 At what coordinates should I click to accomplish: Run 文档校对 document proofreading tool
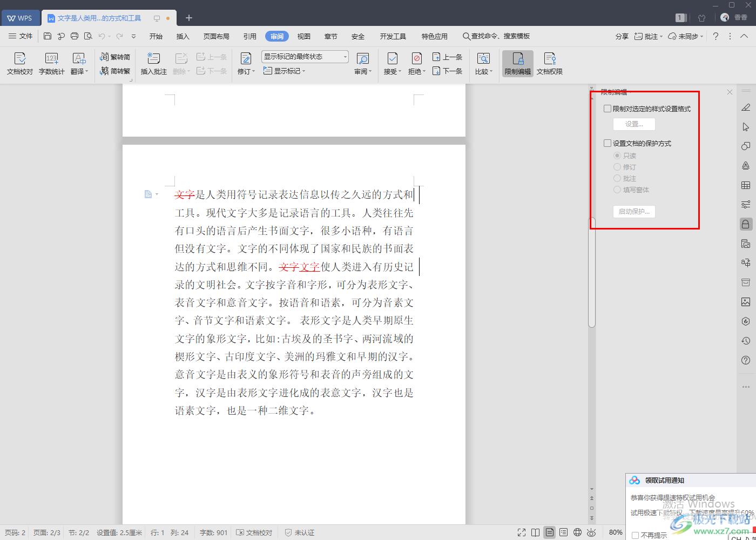click(x=20, y=64)
